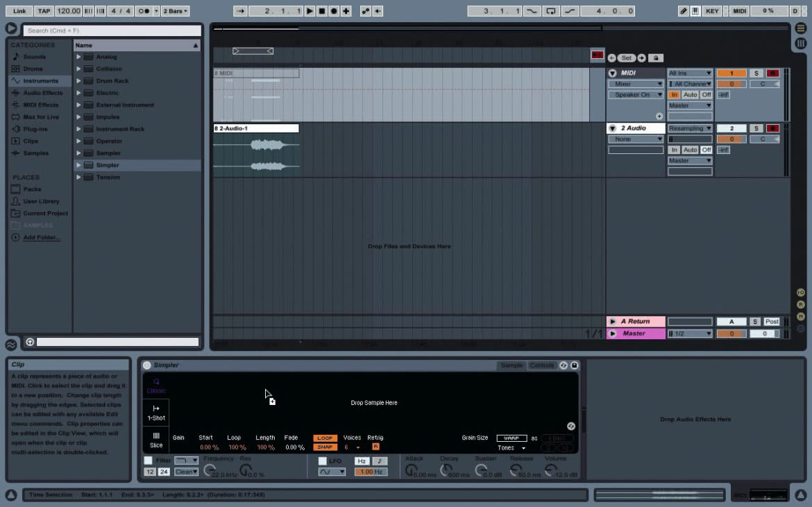Screen dimensions: 812x507
Task: Open the Resampling input dropdown
Action: [x=690, y=128]
